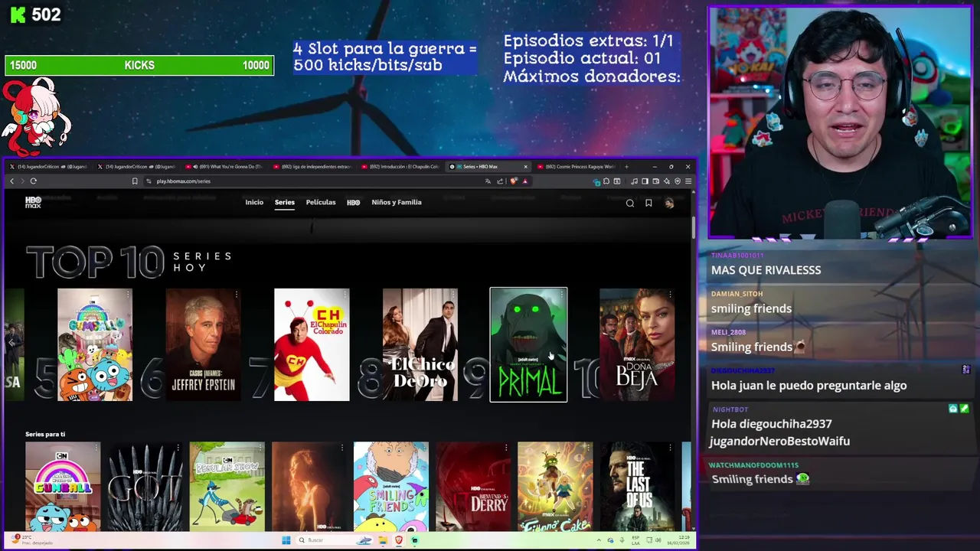Viewport: 980px width, 551px height.
Task: Reload the page with the refresh icon
Action: (x=34, y=181)
